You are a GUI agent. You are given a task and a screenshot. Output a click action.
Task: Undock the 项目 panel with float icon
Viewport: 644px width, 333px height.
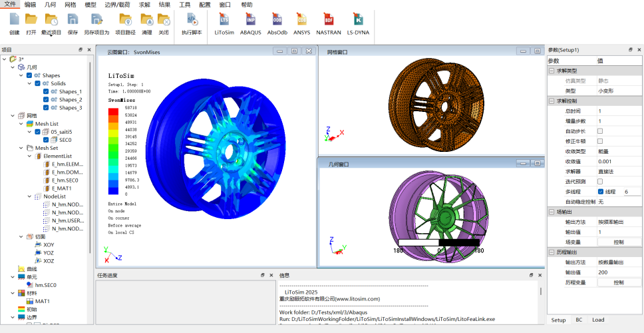coord(80,50)
